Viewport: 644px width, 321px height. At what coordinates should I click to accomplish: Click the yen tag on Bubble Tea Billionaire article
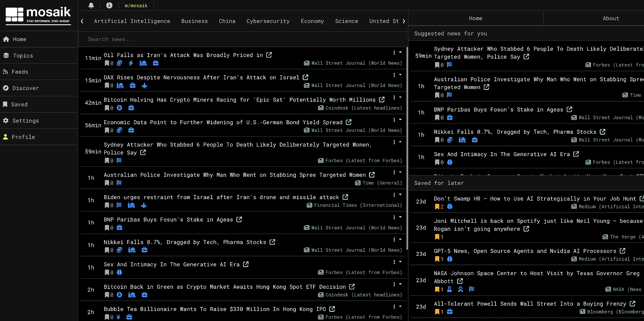click(118, 317)
